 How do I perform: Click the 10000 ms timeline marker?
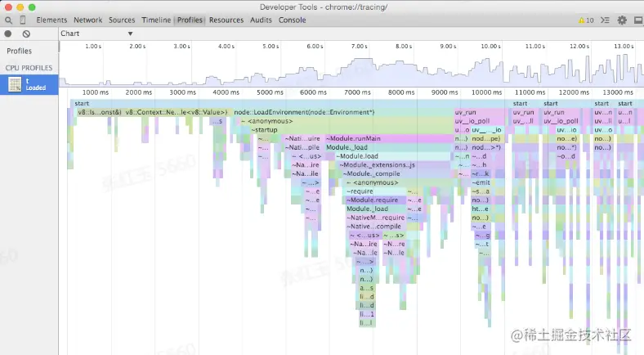pyautogui.click(x=487, y=92)
